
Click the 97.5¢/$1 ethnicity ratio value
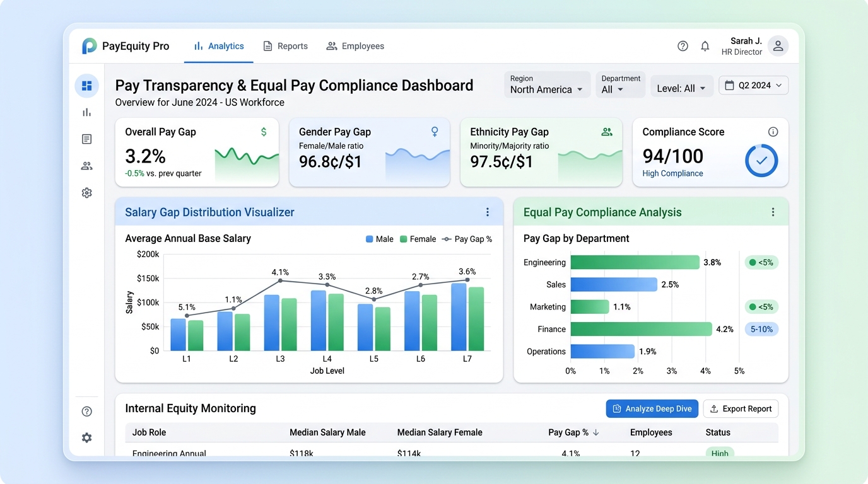tap(501, 162)
